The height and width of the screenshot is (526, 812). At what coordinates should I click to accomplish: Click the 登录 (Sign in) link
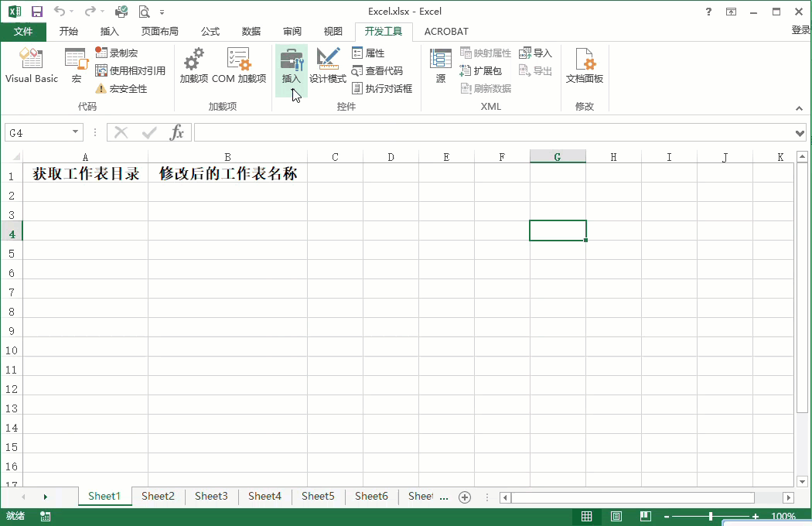[x=800, y=32]
